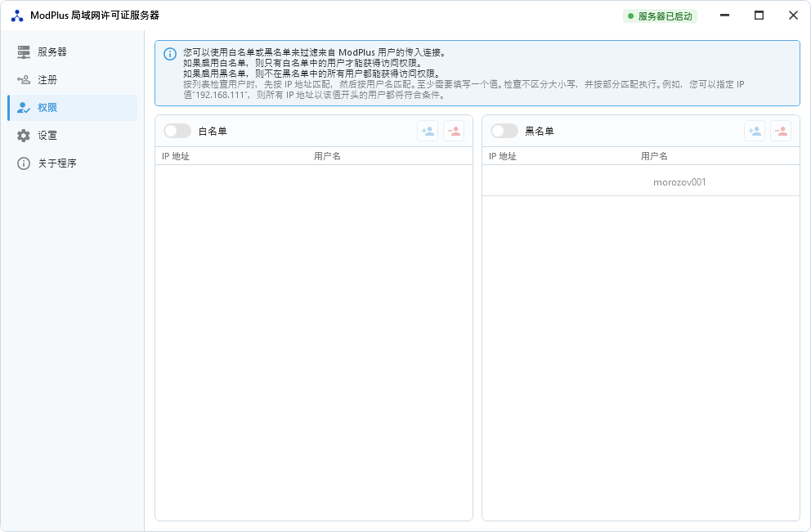
Task: Remove a user from the 白名单 list
Action: click(x=454, y=131)
